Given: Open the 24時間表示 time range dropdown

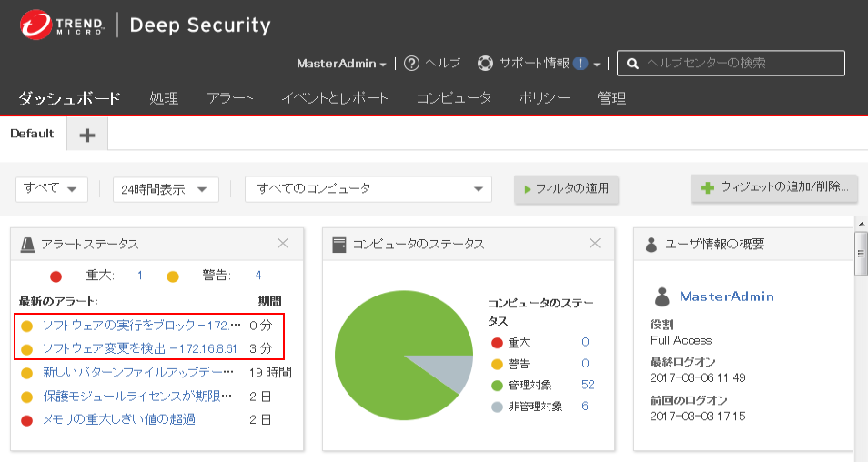Looking at the screenshot, I should (166, 189).
